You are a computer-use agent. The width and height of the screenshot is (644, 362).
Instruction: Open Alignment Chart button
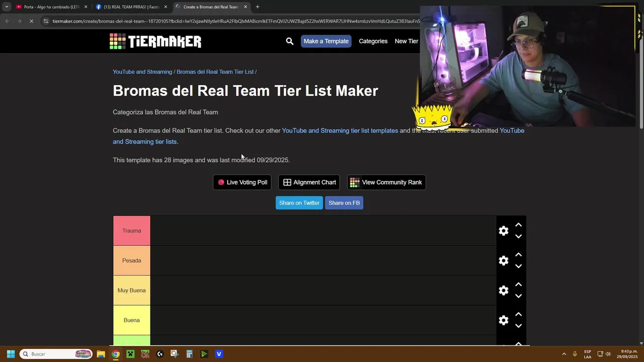coord(309,183)
